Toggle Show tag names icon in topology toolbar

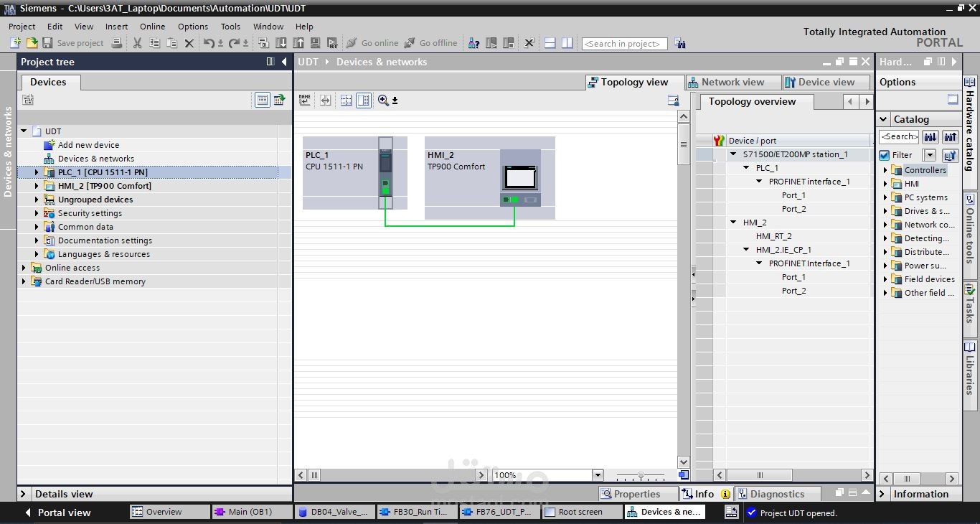[305, 100]
